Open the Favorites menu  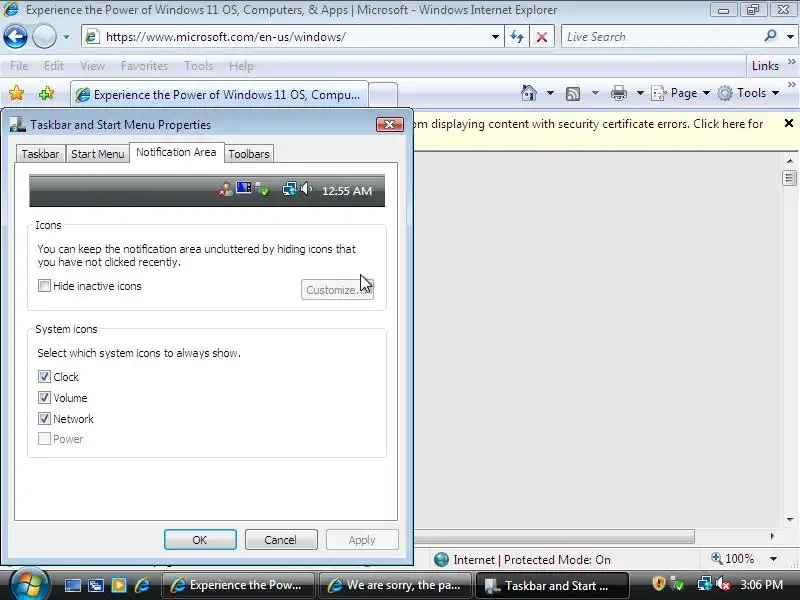click(x=144, y=66)
